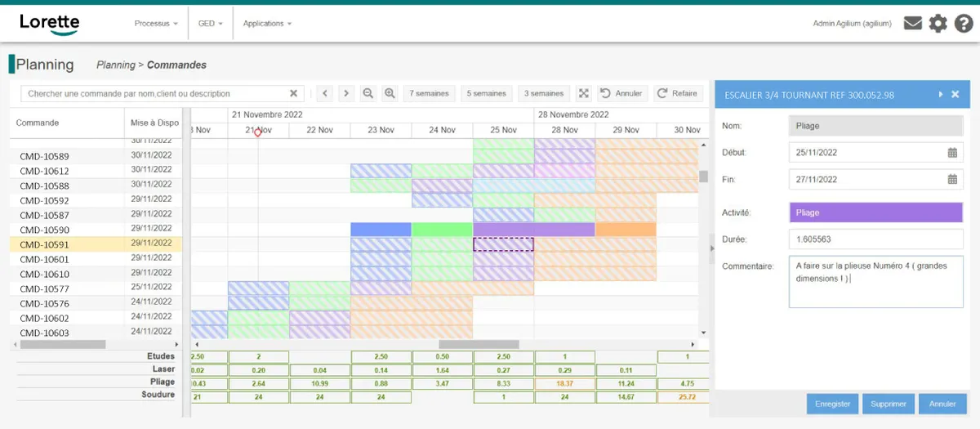Click the Commentaire text area
Image resolution: width=980 pixels, height=429 pixels.
coord(876,281)
